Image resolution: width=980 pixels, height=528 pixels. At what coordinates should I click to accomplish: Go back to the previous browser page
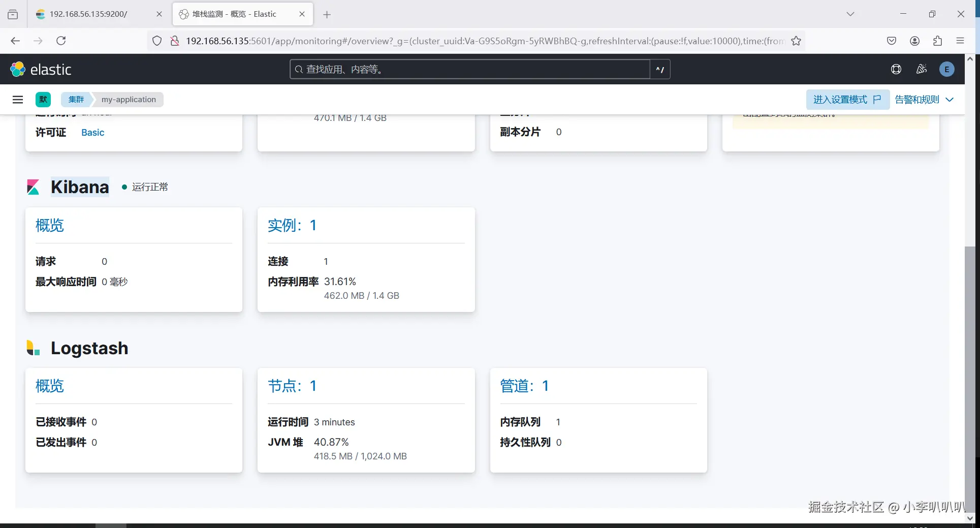(x=15, y=41)
